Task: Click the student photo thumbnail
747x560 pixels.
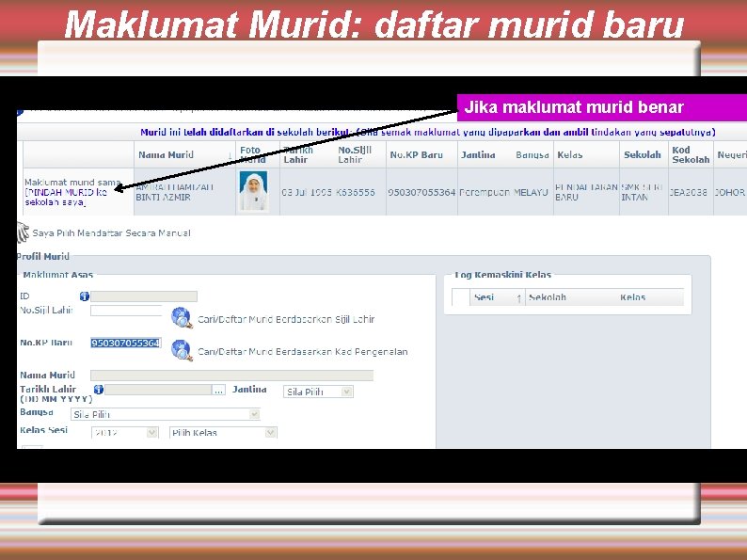Action: 253,191
